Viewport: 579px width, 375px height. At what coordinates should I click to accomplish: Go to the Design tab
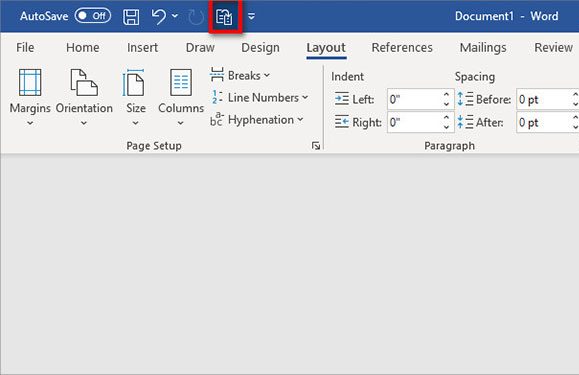pos(260,48)
